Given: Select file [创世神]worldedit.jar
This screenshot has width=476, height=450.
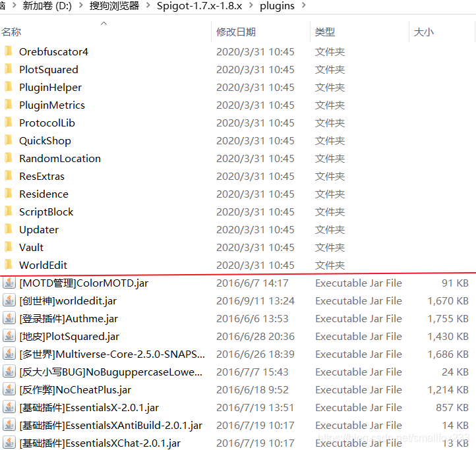Looking at the screenshot, I should coord(68,301).
